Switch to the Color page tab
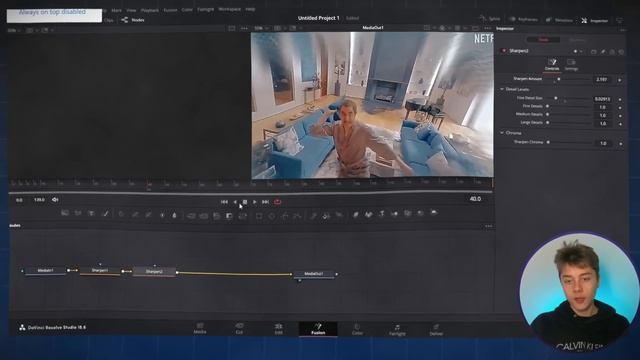Viewport: 640px width, 360px height. [357, 329]
